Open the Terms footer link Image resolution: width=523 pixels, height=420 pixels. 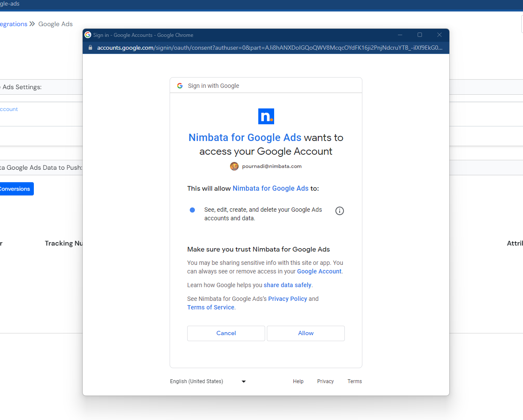point(355,381)
